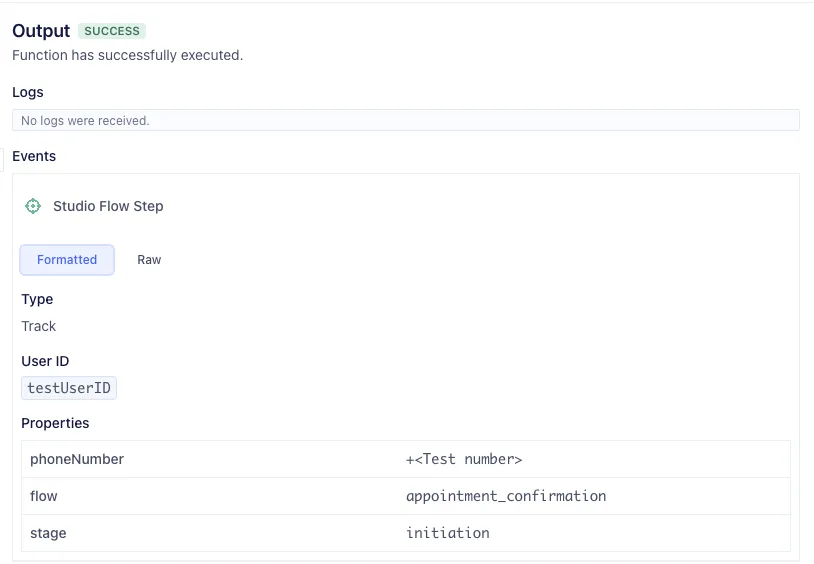
Task: Click the initiation value
Action: coord(447,533)
